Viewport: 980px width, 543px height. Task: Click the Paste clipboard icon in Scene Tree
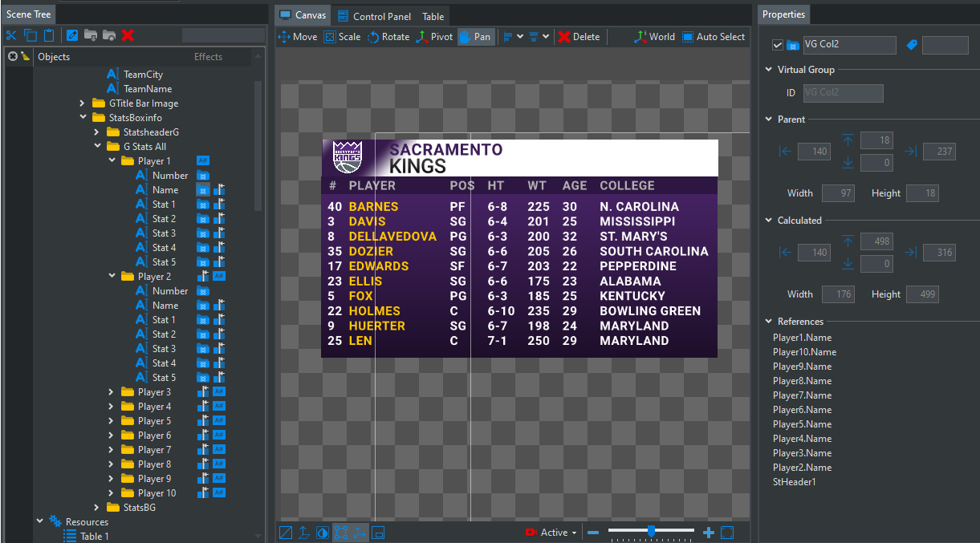[50, 35]
